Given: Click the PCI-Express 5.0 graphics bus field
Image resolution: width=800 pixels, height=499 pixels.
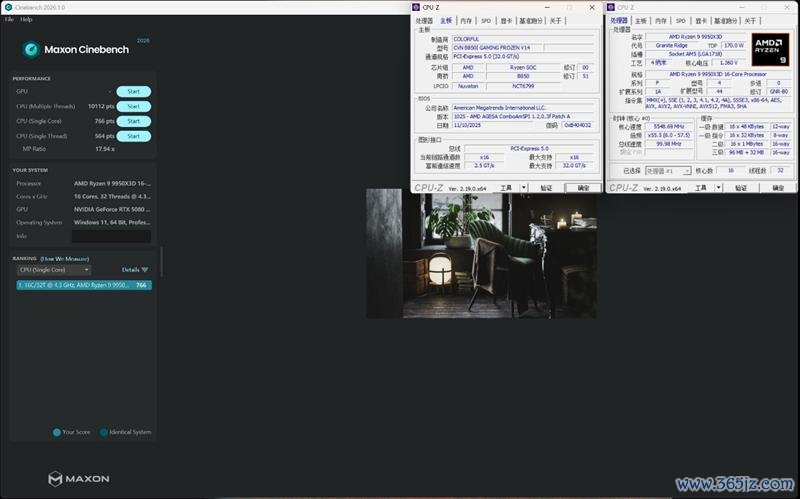Looking at the screenshot, I should tap(529, 148).
